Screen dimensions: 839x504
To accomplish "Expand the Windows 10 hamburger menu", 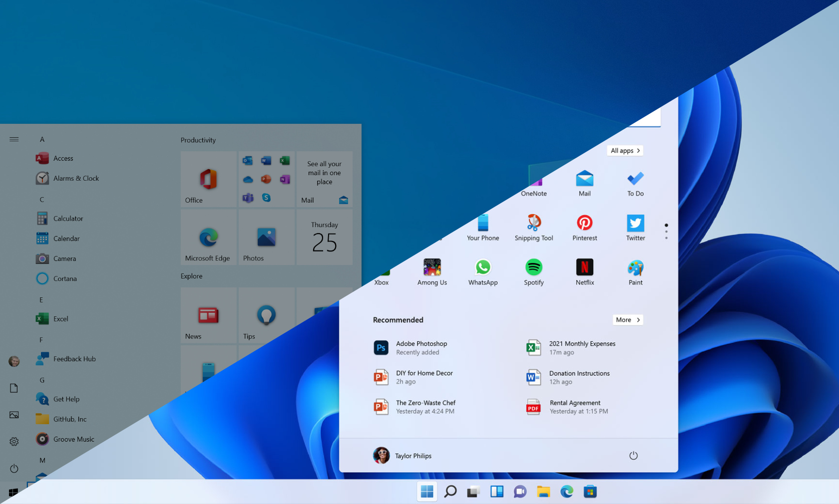I will pos(14,139).
